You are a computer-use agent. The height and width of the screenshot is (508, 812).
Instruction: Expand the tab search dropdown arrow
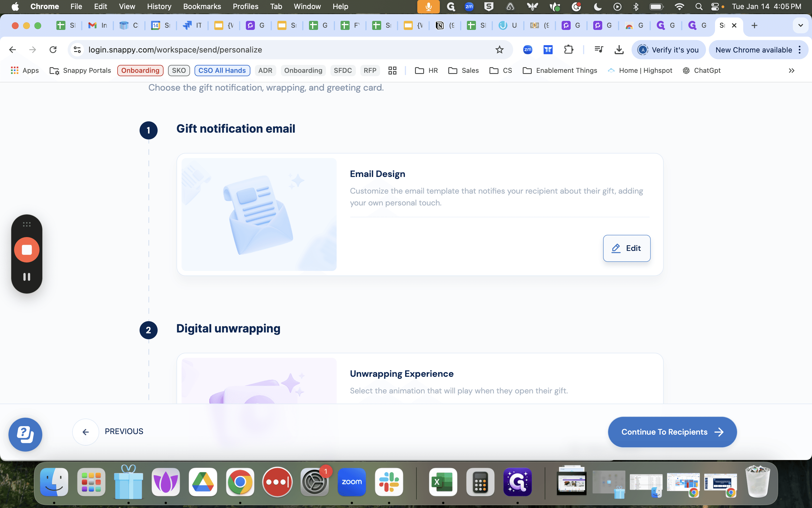(x=801, y=25)
